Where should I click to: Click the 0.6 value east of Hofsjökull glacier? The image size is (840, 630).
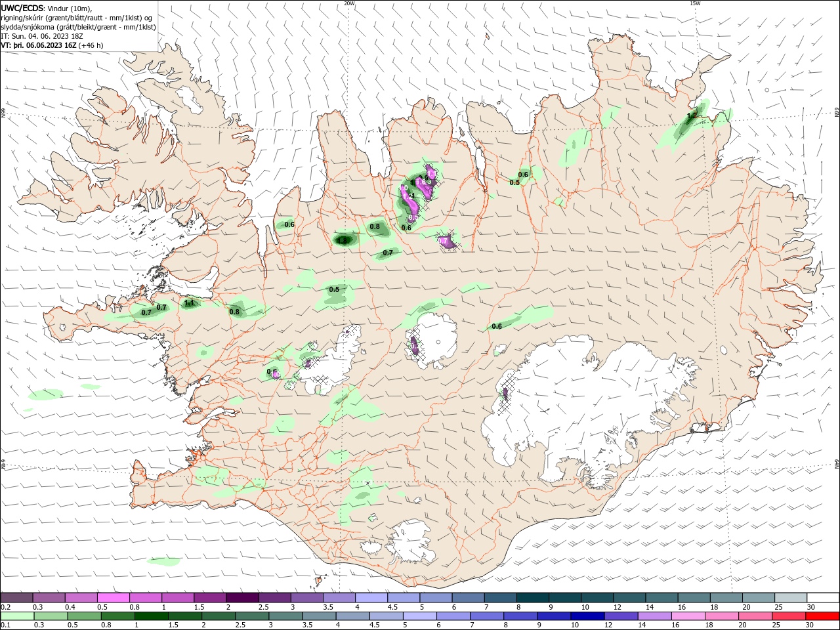click(497, 326)
